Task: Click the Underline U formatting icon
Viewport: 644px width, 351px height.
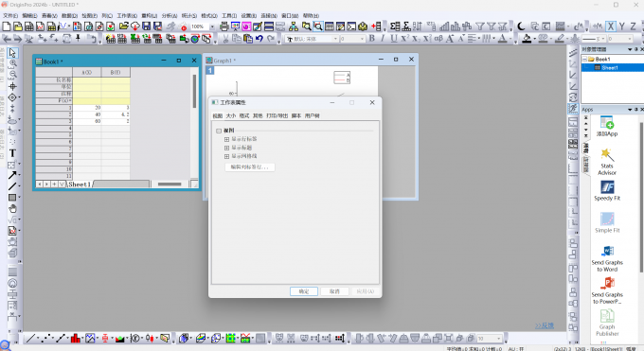Action: (x=394, y=39)
